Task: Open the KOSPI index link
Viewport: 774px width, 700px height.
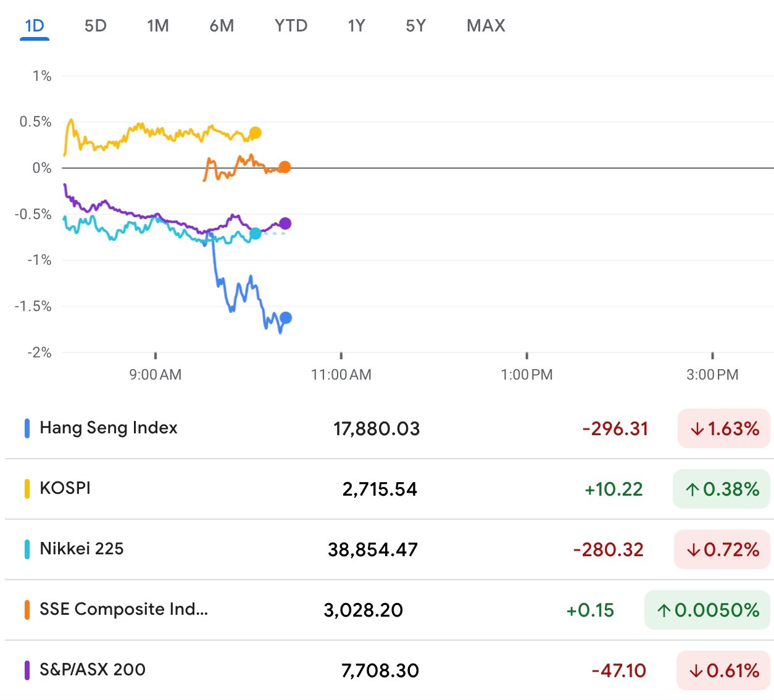Action: click(65, 488)
